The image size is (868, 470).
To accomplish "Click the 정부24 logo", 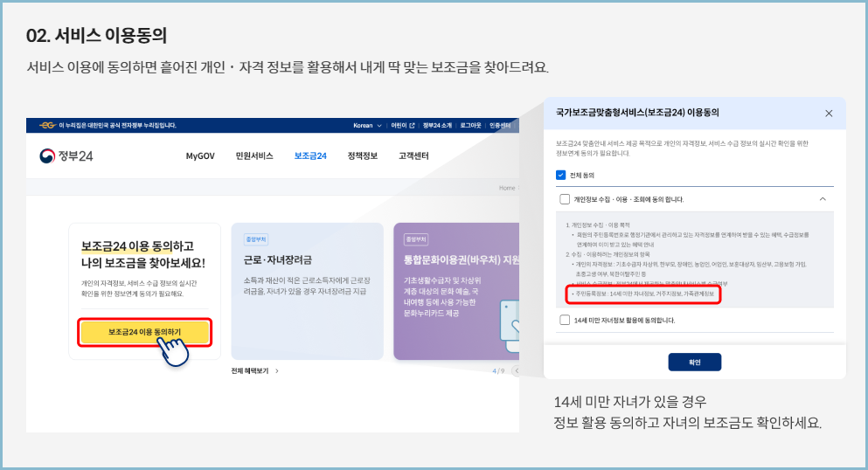I will [x=66, y=156].
